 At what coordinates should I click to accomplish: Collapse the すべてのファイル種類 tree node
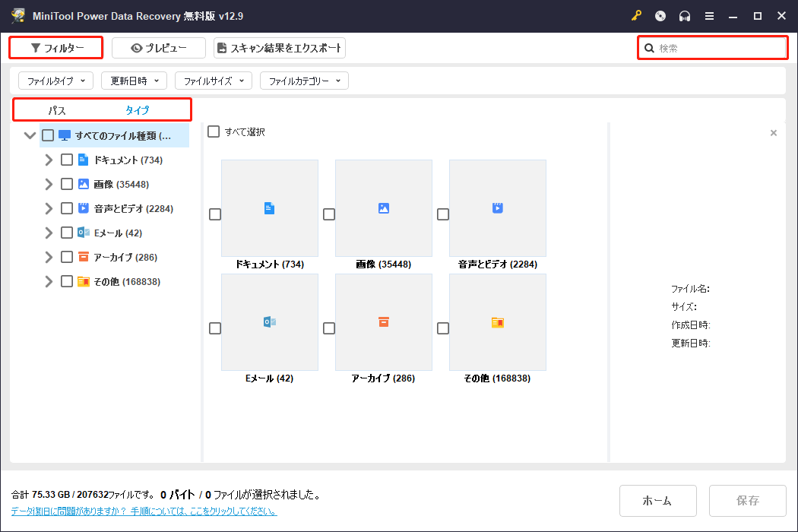[30, 135]
